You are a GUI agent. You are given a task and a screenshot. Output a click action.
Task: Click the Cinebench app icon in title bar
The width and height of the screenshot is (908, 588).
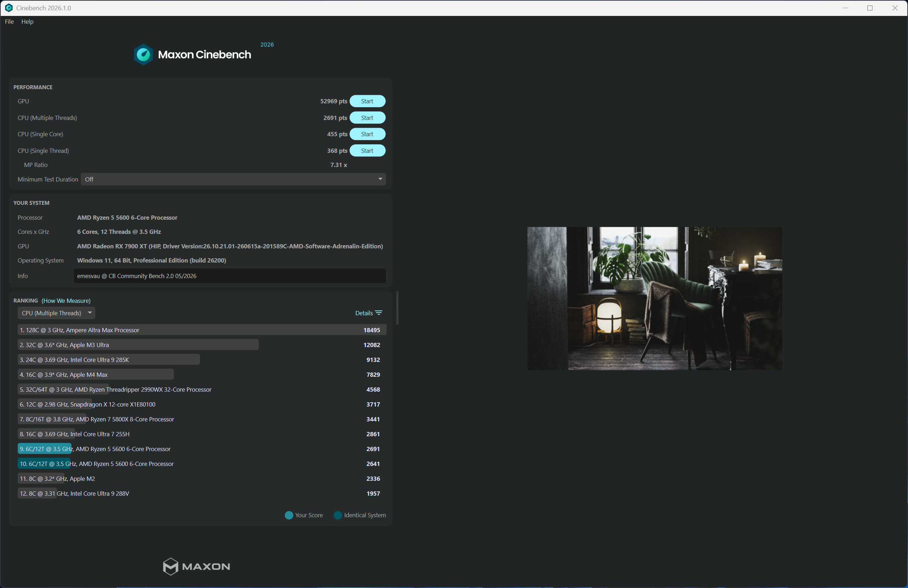[x=8, y=8]
